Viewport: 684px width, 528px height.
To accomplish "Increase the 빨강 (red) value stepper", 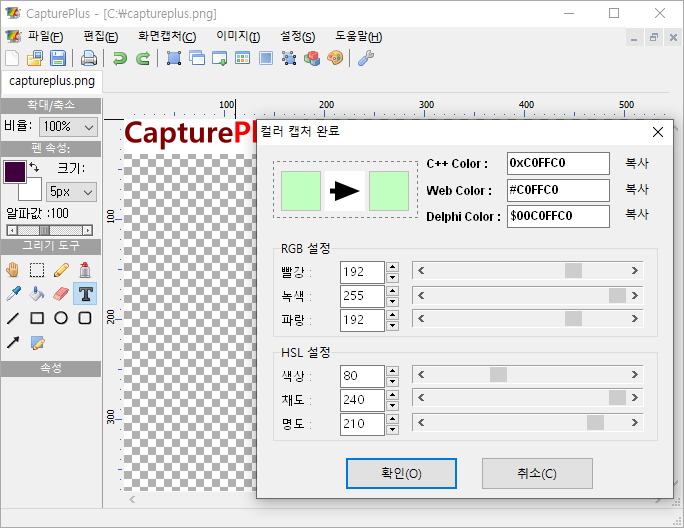I will pos(392,267).
